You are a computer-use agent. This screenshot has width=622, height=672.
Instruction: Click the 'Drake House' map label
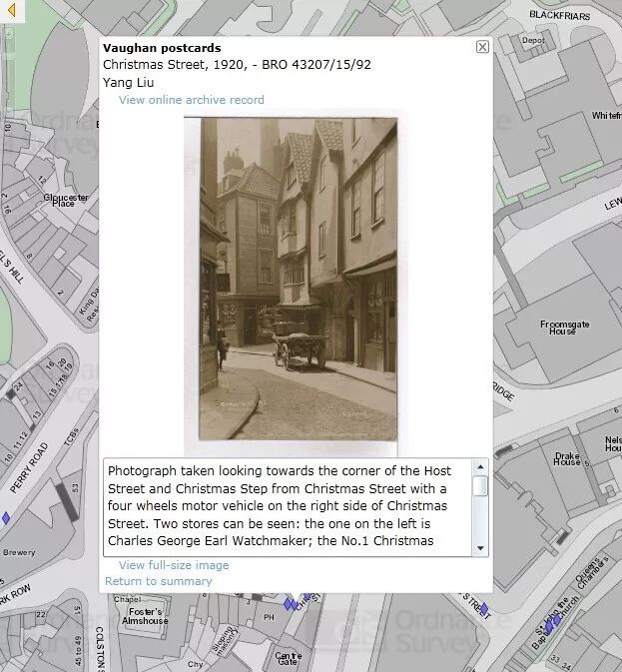tap(567, 458)
